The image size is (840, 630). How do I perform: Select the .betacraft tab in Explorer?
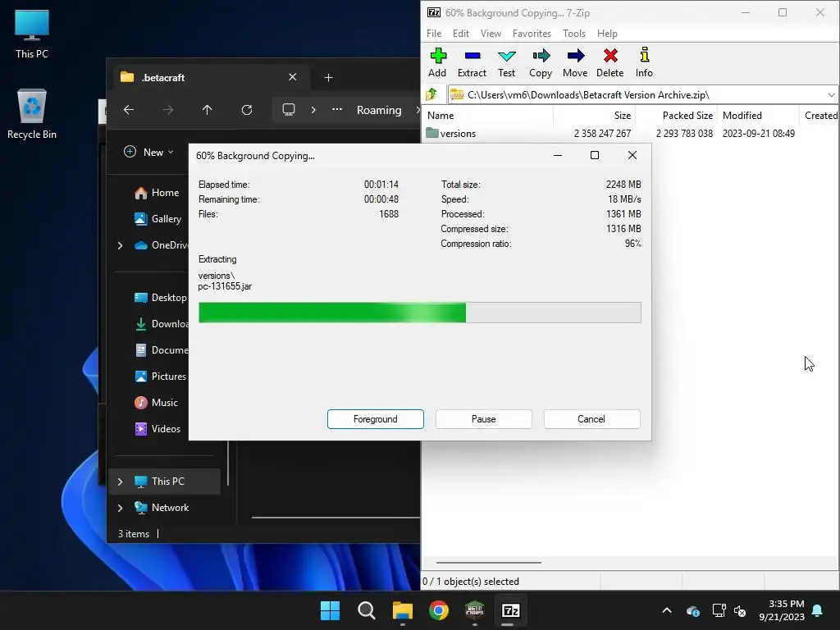[209, 77]
